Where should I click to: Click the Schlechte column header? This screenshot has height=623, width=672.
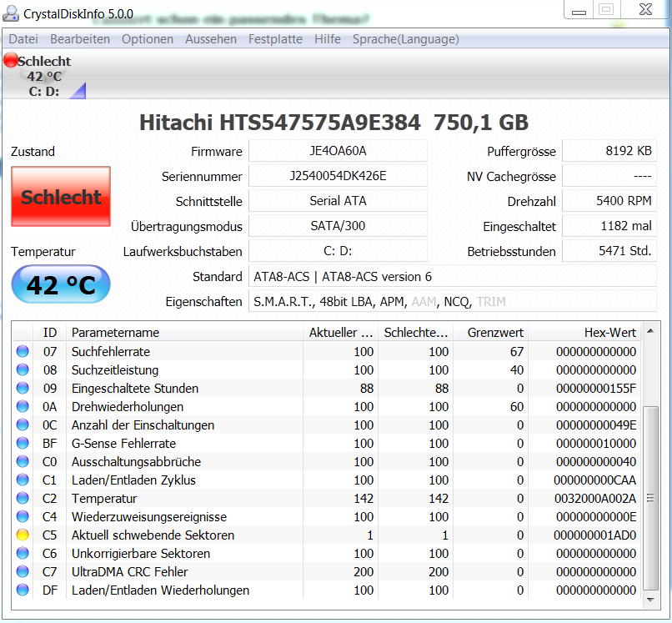point(416,332)
